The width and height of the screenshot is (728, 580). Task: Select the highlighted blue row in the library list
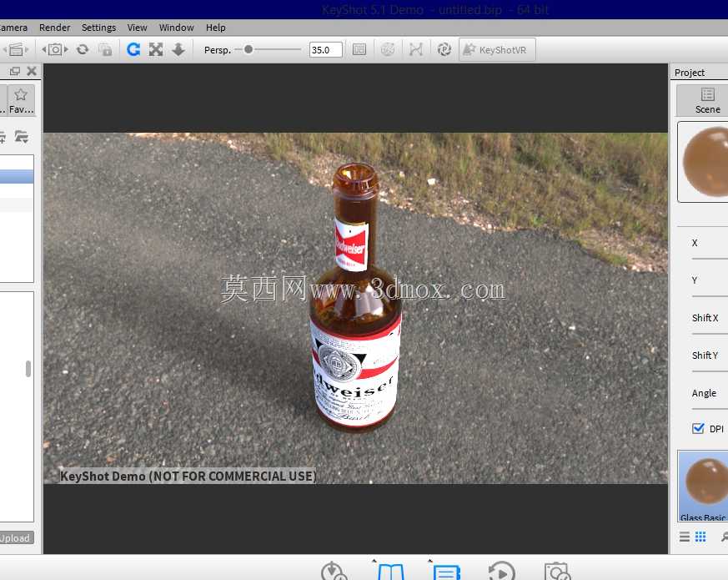pos(17,177)
